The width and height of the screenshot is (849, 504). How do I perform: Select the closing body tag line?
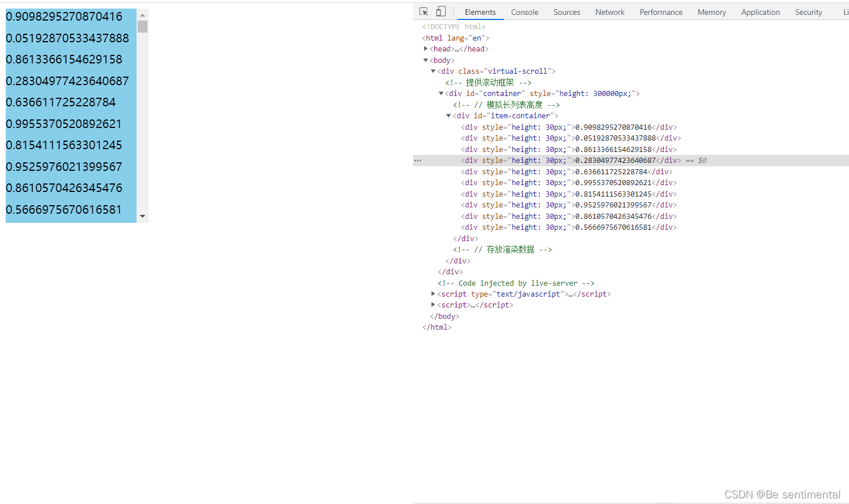[x=444, y=316]
